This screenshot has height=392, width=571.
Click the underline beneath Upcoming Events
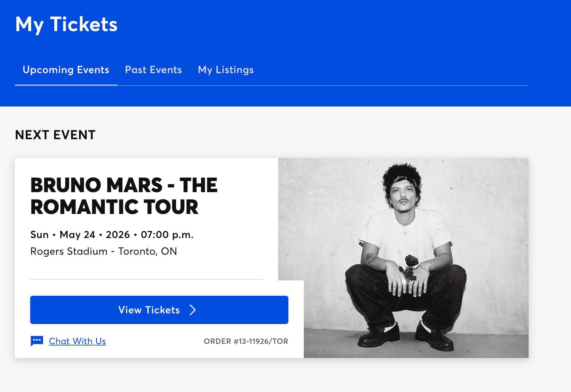(66, 85)
